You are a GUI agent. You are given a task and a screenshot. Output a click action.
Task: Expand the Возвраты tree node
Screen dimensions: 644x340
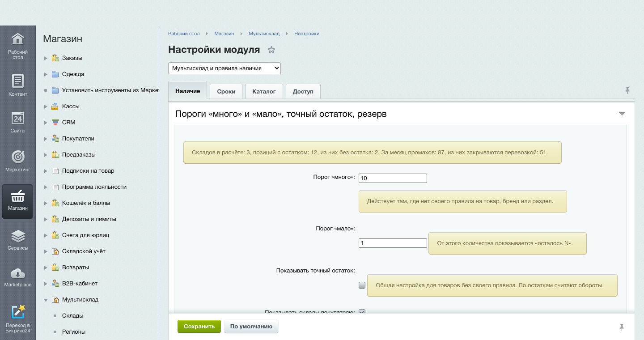tap(46, 268)
